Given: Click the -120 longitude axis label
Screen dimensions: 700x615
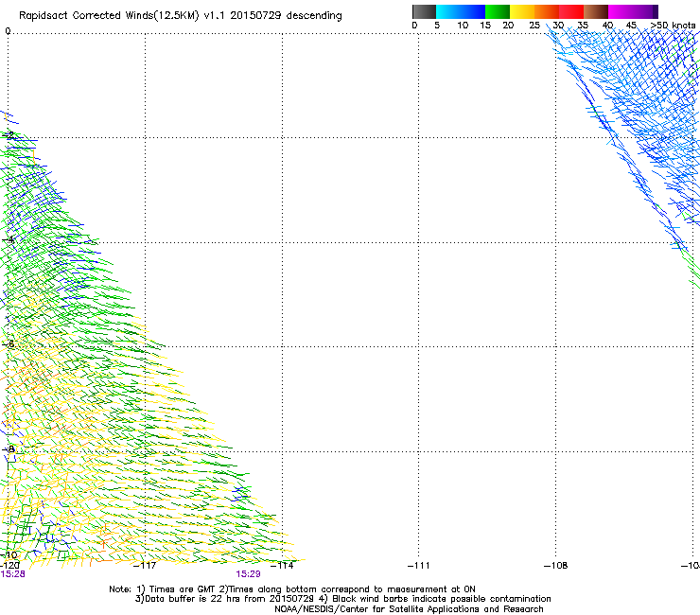Looking at the screenshot, I should tap(9, 566).
